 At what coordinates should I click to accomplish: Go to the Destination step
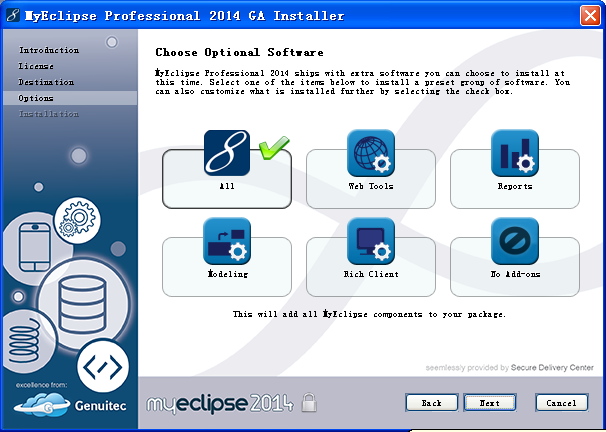tap(46, 82)
